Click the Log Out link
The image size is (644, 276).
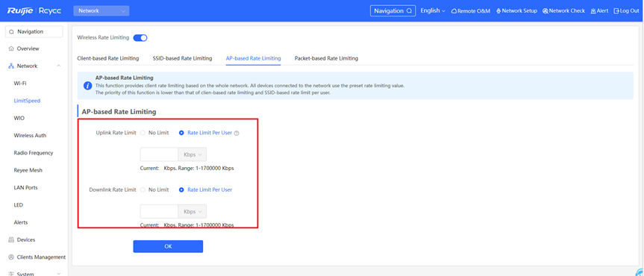pos(626,11)
